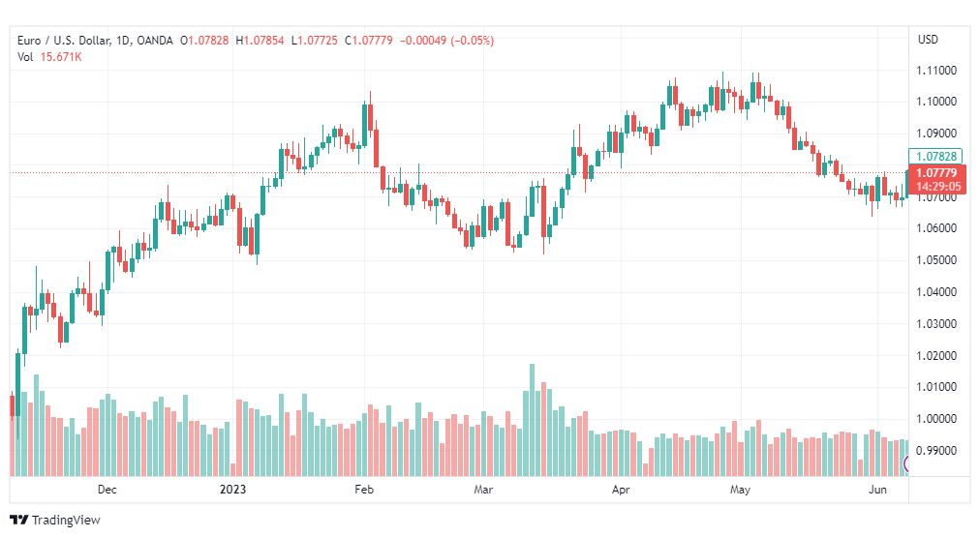The height and width of the screenshot is (537, 980).
Task: Click the May label on time axis
Action: click(x=740, y=490)
